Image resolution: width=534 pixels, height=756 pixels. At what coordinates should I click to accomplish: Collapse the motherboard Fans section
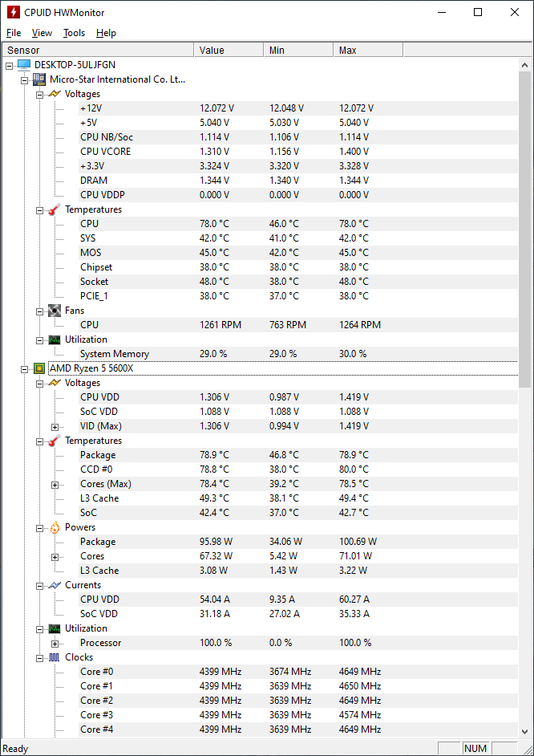[40, 311]
